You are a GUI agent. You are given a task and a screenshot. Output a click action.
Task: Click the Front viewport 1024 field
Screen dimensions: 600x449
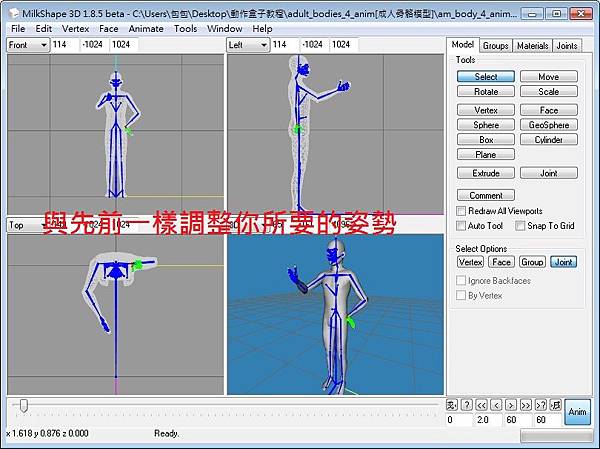124,45
